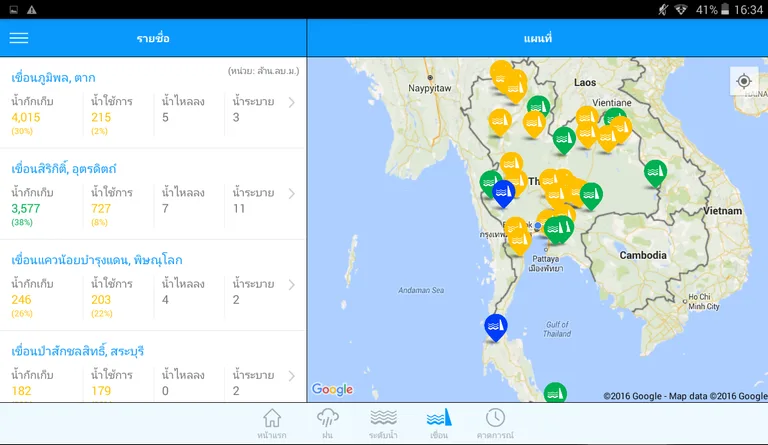
Task: Click the Ho Chi Minh City map label
Action: (x=703, y=302)
